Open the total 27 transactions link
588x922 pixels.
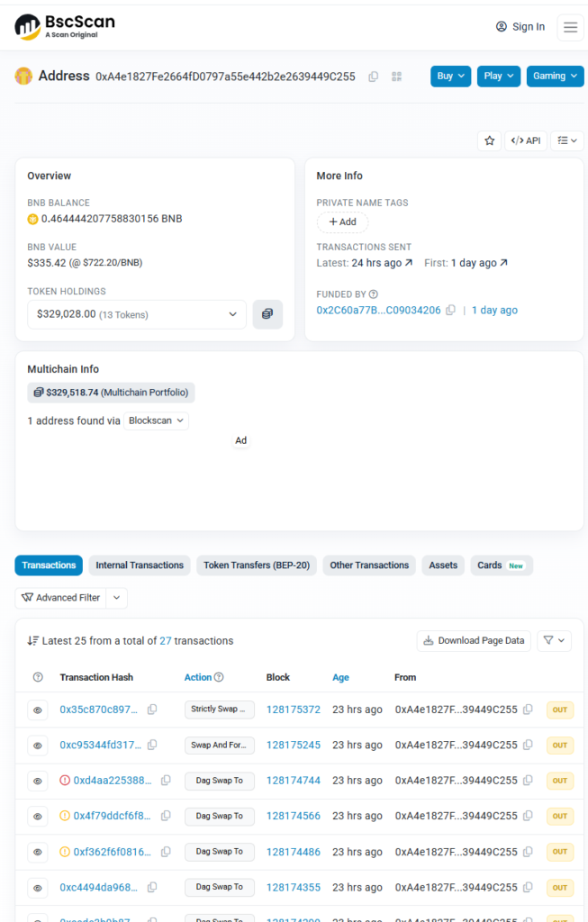point(165,641)
